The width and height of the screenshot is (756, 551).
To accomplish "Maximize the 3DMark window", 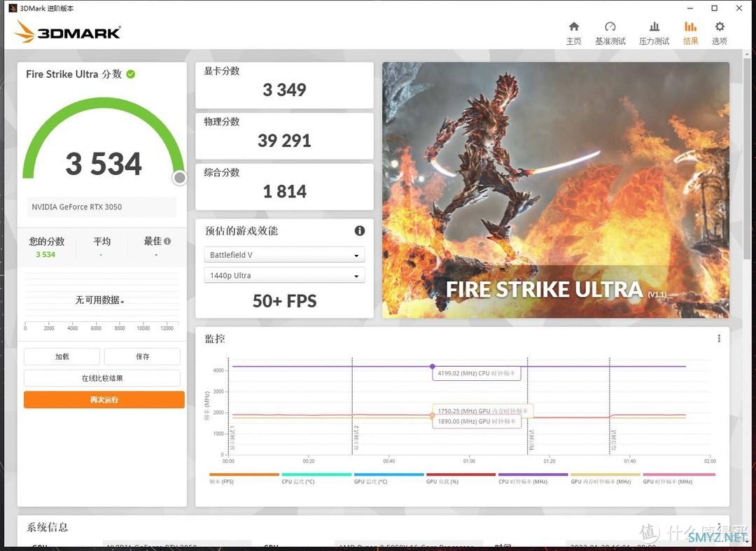I will pos(715,8).
